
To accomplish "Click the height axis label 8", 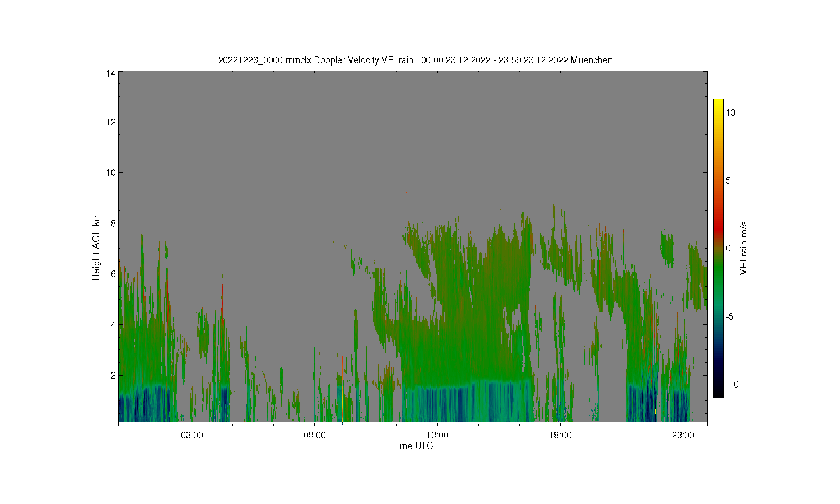I will (x=113, y=223).
